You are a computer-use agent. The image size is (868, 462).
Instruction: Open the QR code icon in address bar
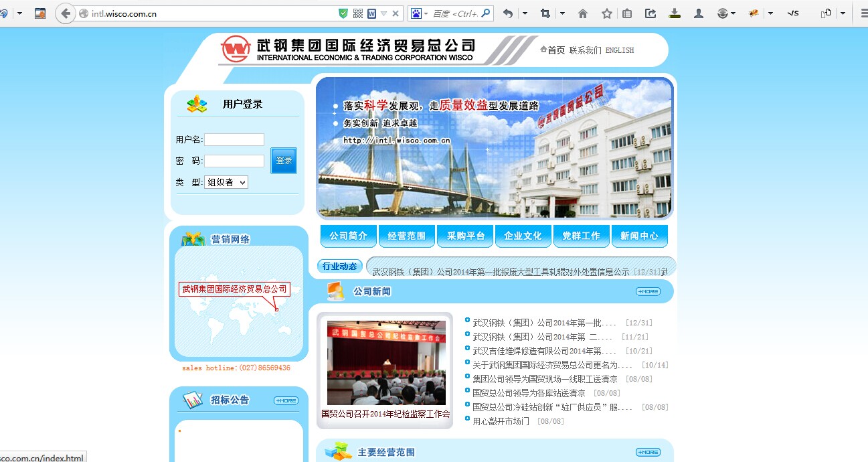click(x=358, y=13)
